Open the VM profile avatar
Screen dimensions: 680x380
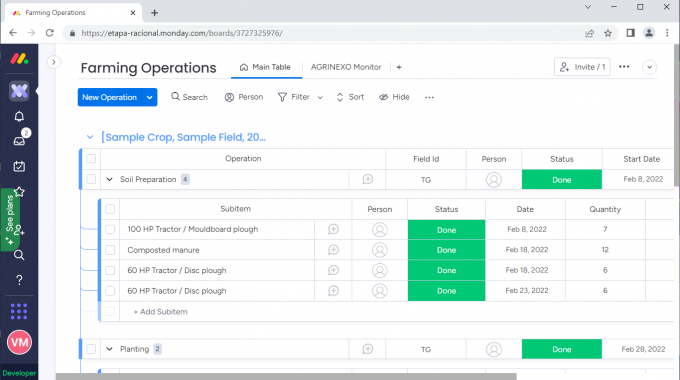[x=19, y=342]
